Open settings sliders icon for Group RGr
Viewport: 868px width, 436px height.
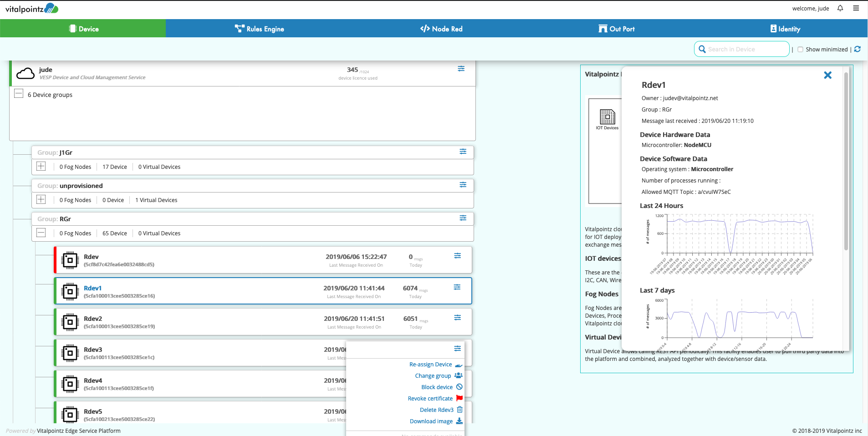(463, 218)
